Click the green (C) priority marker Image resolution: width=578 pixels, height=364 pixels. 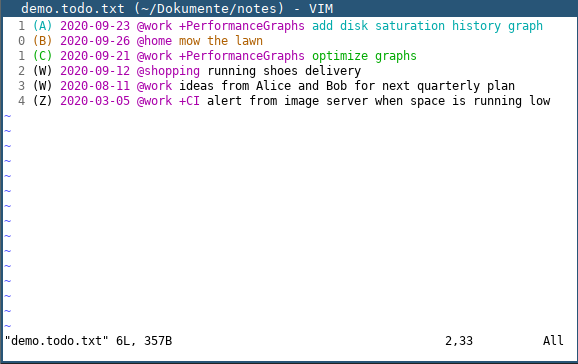pos(42,56)
